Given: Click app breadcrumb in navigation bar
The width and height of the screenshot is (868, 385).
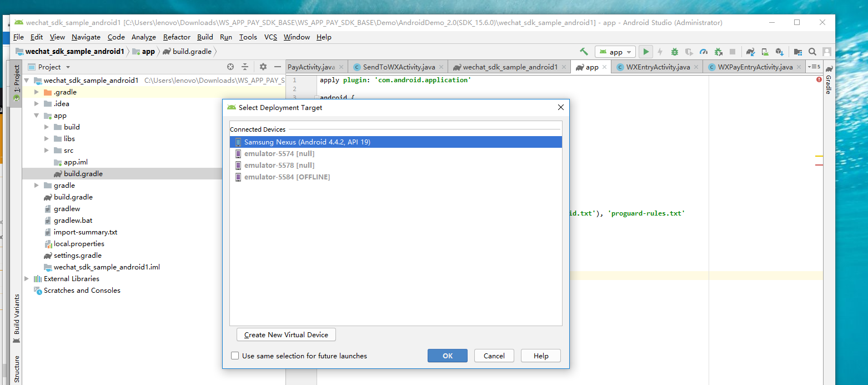Looking at the screenshot, I should coord(148,52).
